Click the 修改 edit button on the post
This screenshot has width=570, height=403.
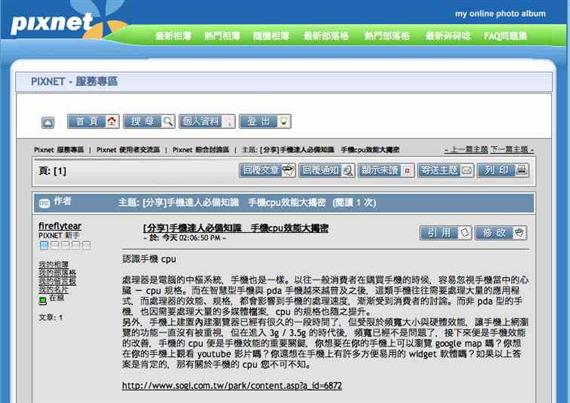coord(501,233)
